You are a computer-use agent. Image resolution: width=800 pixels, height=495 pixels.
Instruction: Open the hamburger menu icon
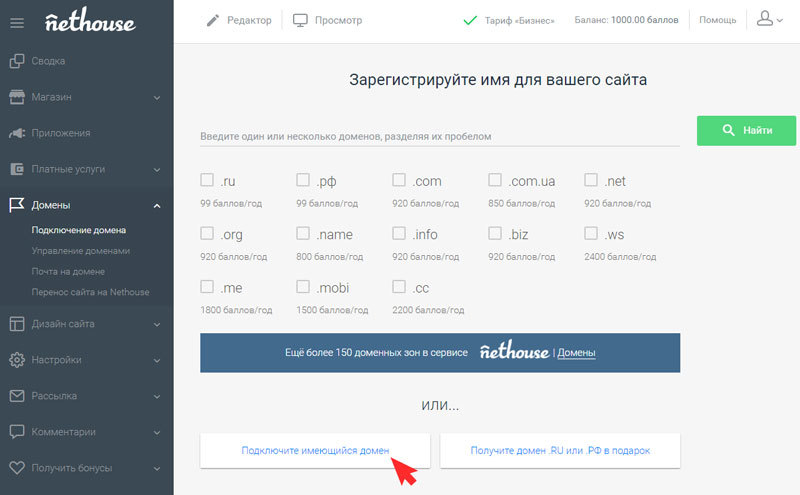tap(17, 23)
